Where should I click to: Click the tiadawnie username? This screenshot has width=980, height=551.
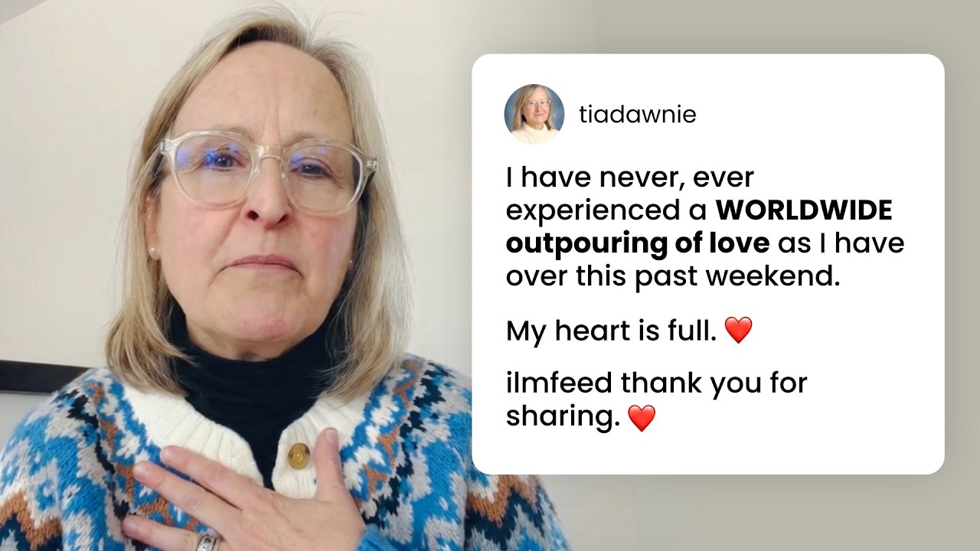click(x=638, y=115)
